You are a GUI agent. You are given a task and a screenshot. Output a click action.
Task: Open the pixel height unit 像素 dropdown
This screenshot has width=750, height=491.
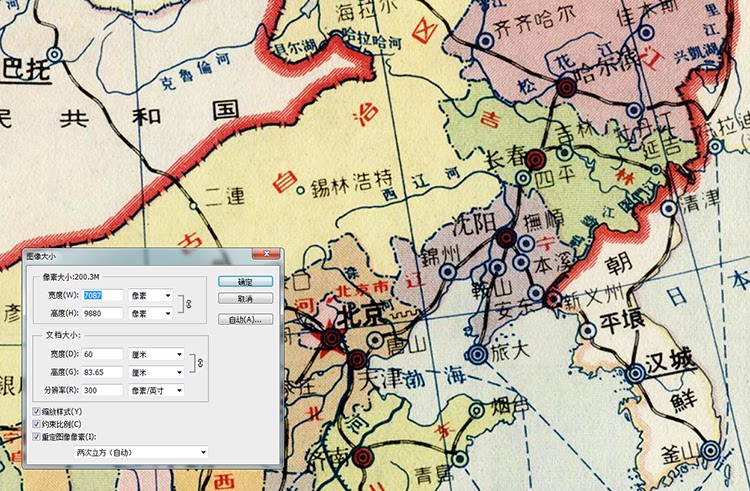(x=151, y=314)
